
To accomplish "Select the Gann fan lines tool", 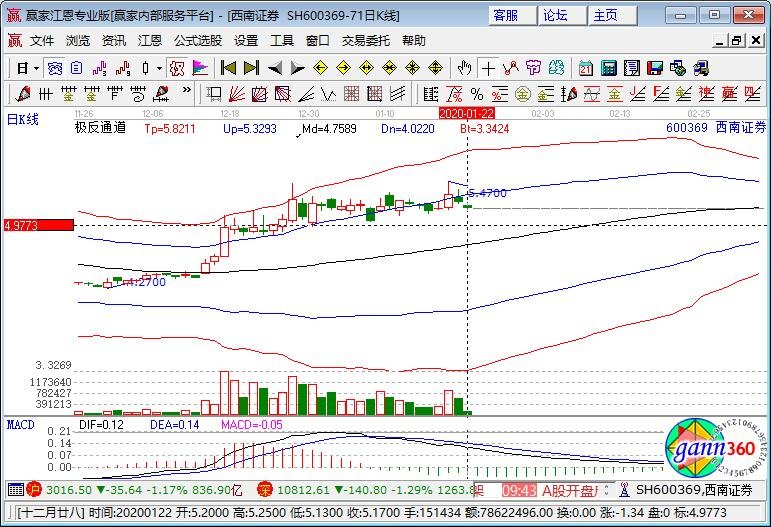I will [x=237, y=93].
